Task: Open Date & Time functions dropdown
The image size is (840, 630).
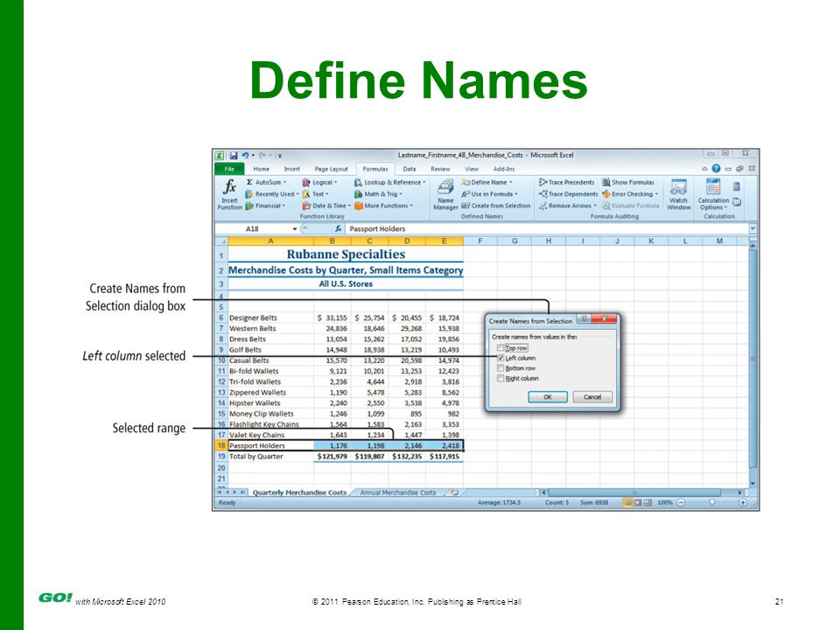Action: (326, 206)
